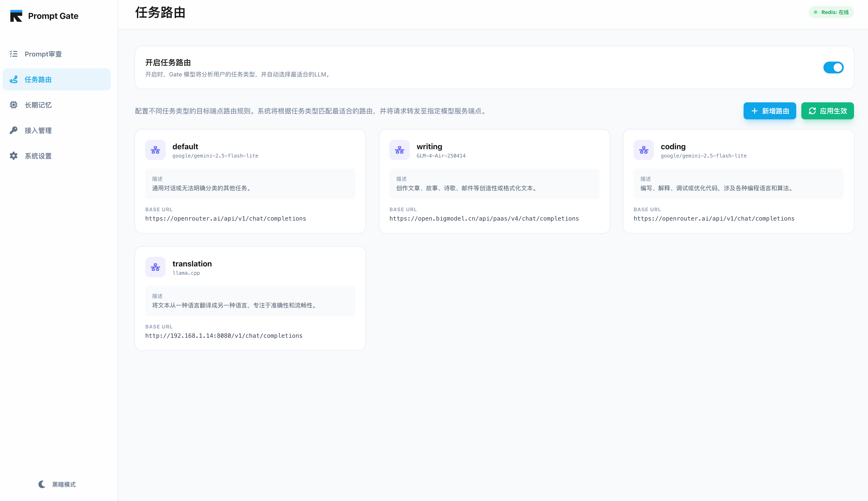This screenshot has width=868, height=501.
Task: Click the 长期记忆 chip icon
Action: click(x=13, y=105)
